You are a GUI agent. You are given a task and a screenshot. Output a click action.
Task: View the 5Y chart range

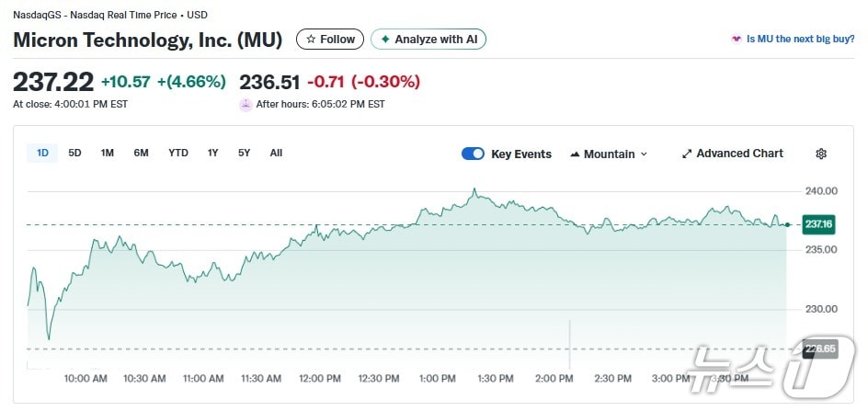(244, 153)
